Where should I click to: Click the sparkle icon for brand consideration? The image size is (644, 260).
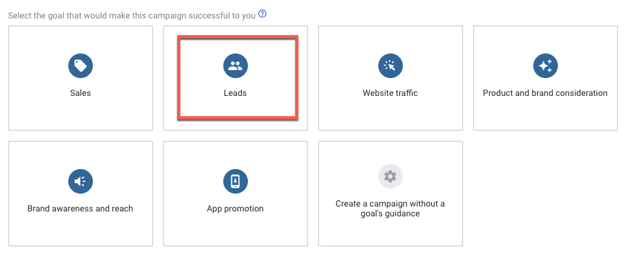coord(545,66)
